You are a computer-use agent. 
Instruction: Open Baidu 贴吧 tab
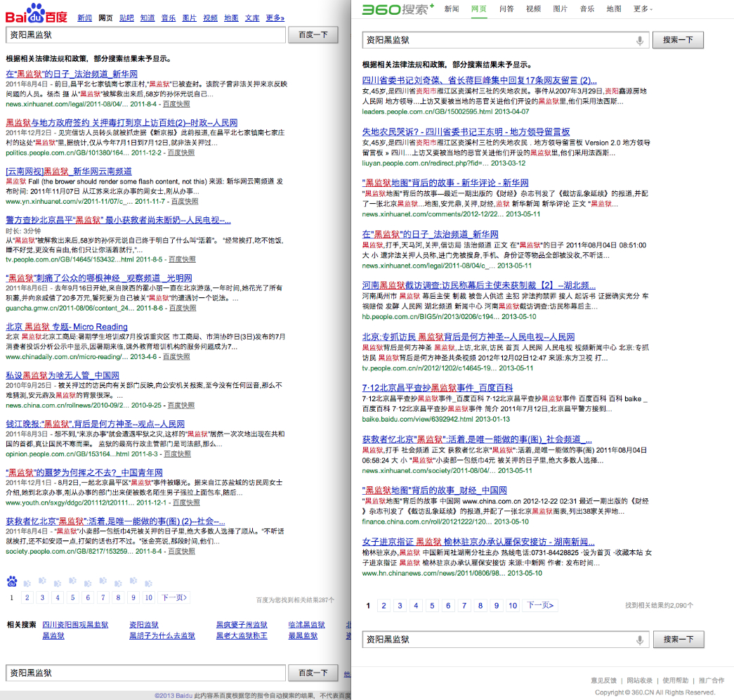(126, 18)
